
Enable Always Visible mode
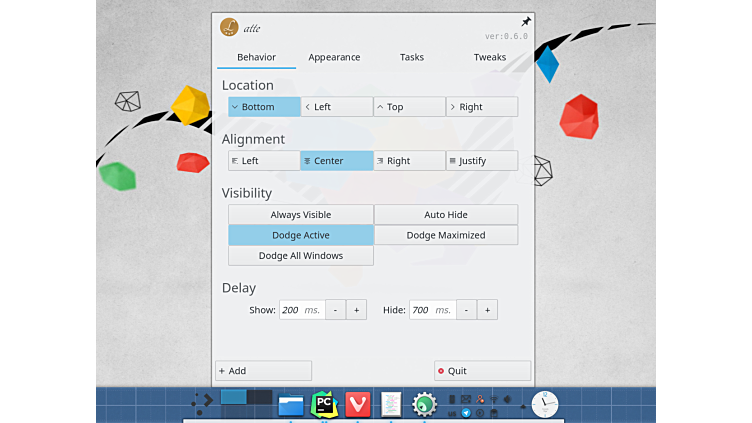click(300, 215)
